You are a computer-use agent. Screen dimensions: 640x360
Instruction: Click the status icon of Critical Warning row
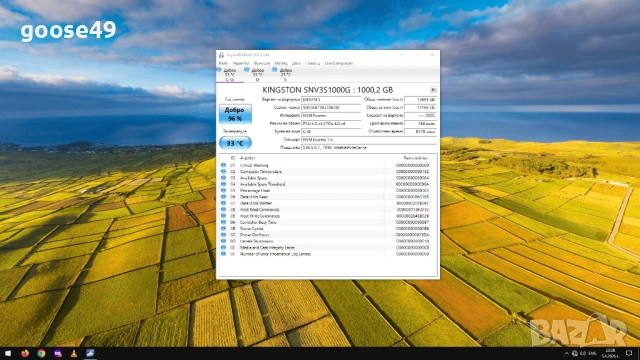(223, 165)
